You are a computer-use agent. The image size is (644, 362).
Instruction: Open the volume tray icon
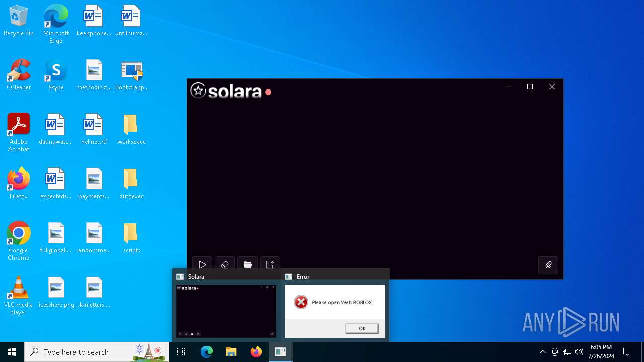(x=579, y=352)
